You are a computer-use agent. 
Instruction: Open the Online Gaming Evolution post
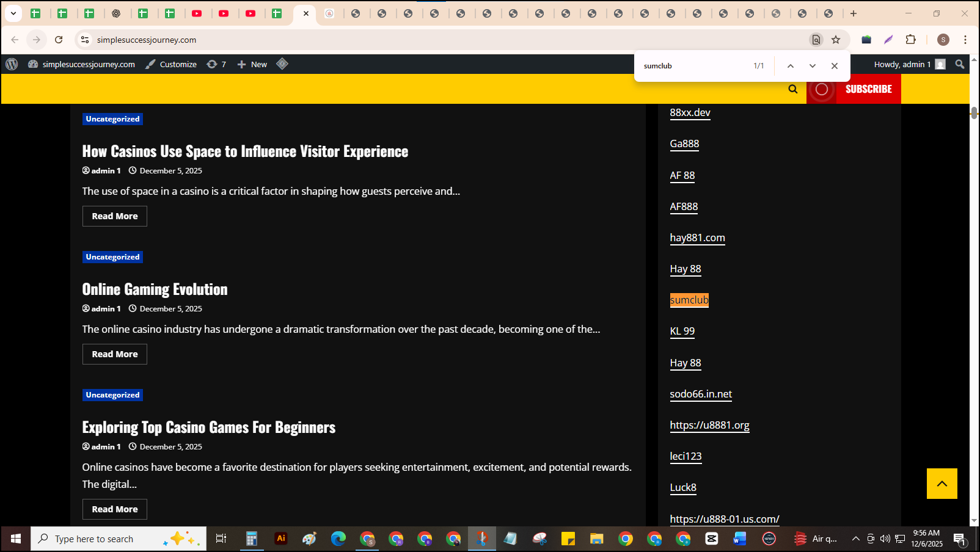click(x=155, y=289)
